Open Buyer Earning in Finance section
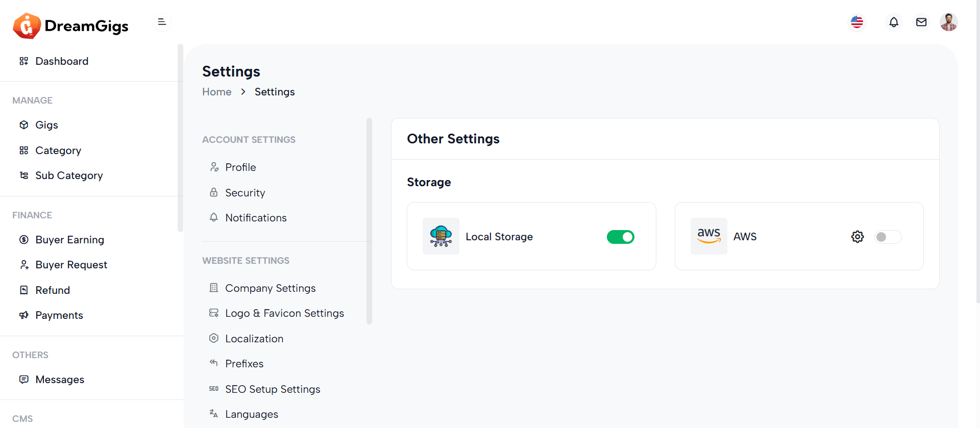 click(x=69, y=240)
